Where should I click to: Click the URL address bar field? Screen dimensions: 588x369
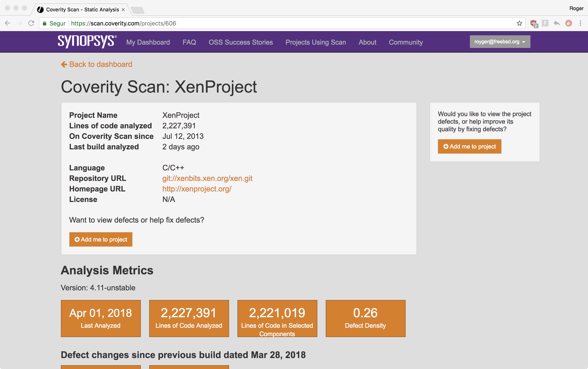(293, 23)
